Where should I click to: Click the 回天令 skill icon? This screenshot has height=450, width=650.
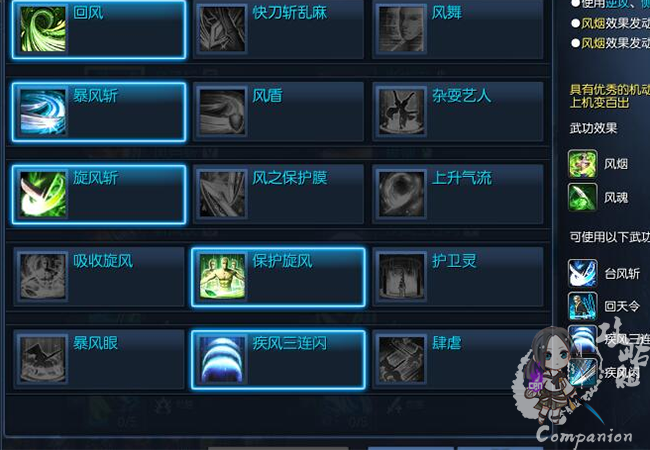tap(582, 306)
